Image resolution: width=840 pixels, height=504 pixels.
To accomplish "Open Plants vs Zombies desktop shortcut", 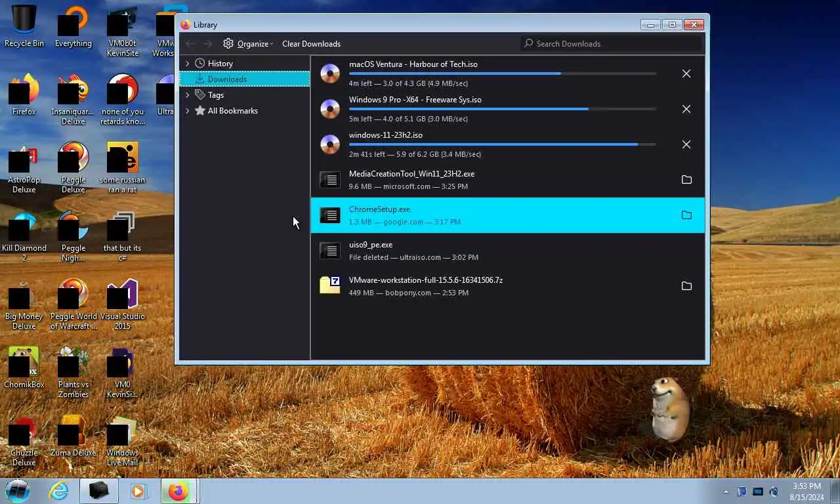I will point(73,373).
